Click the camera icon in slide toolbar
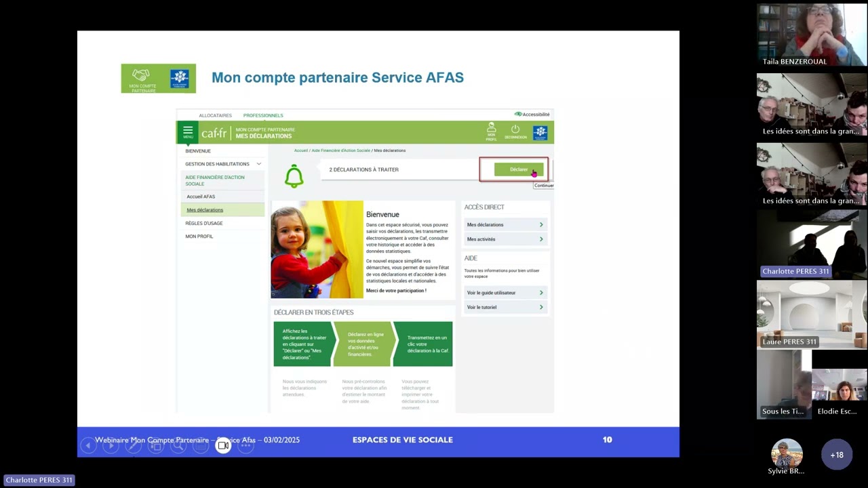Viewport: 868px width, 488px height. tap(223, 445)
